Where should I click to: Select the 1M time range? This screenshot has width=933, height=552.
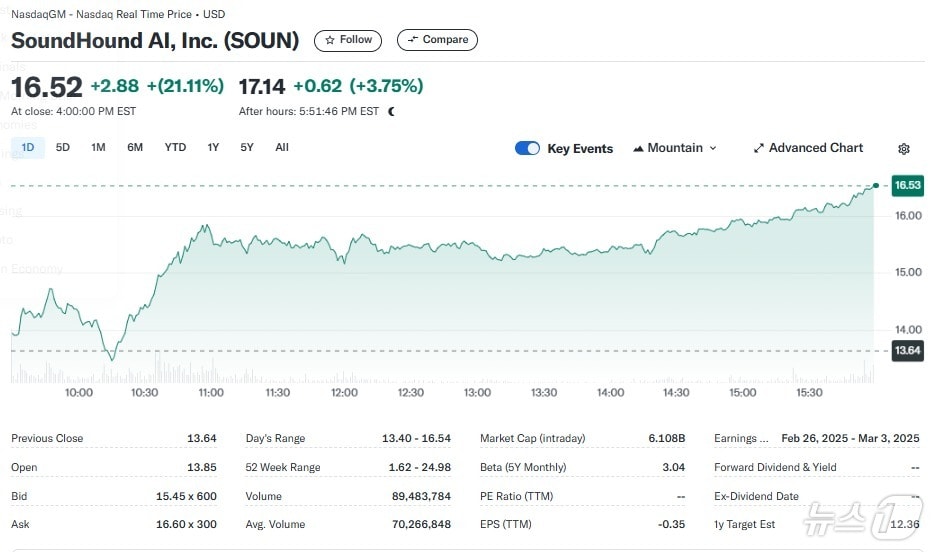click(98, 148)
